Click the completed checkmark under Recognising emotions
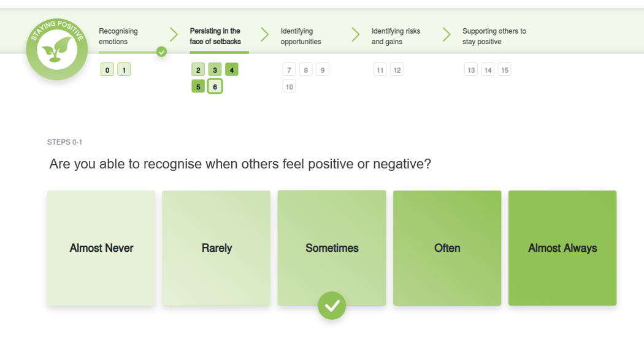The height and width of the screenshot is (351, 644). 161,52
